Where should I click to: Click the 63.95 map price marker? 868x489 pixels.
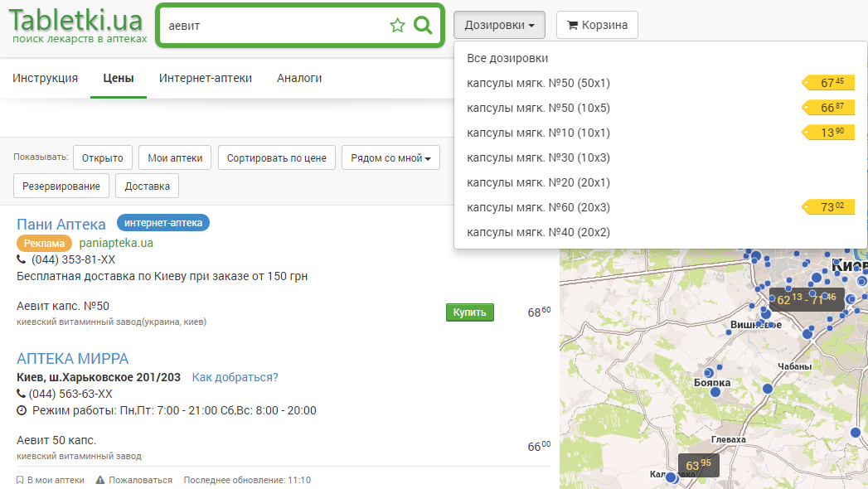pyautogui.click(x=699, y=465)
